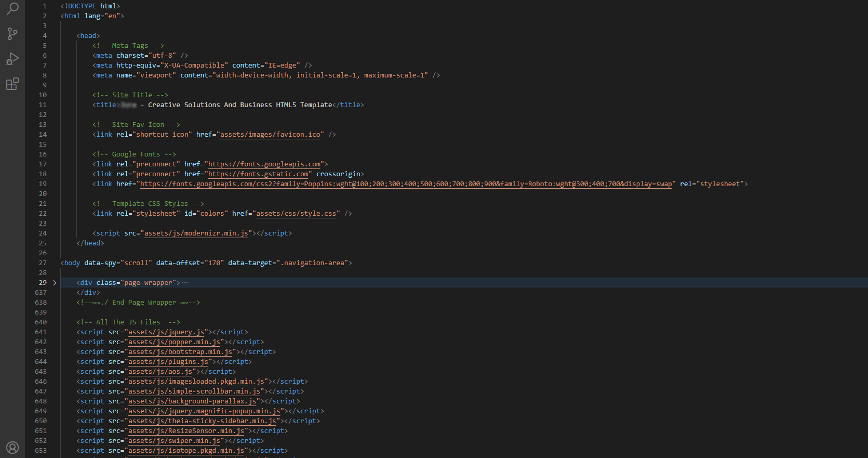Image resolution: width=868 pixels, height=458 pixels.
Task: Follow the assets/js/swiper.min.js link
Action: [x=174, y=441]
